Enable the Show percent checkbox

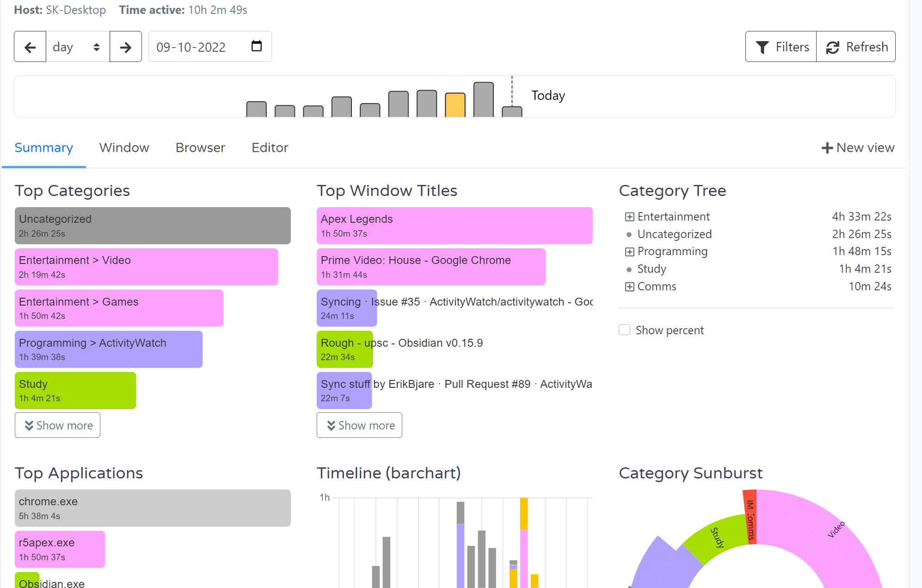pos(624,330)
